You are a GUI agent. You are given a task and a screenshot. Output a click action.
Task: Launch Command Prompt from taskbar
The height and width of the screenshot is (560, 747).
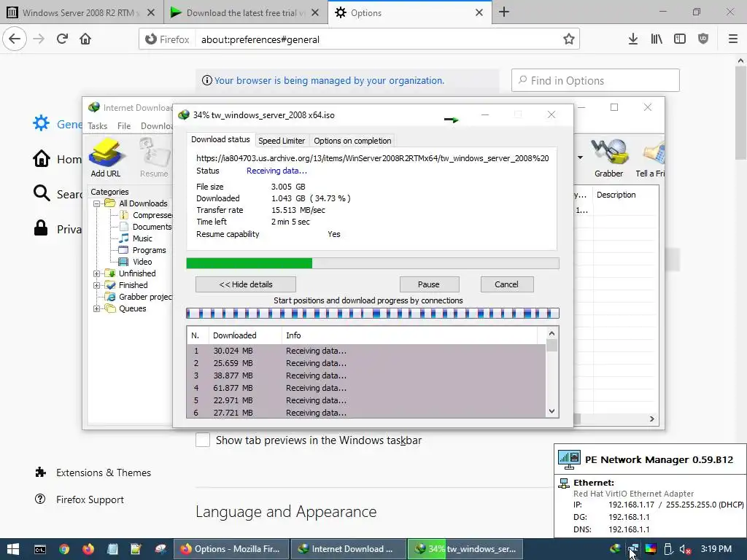(x=40, y=549)
